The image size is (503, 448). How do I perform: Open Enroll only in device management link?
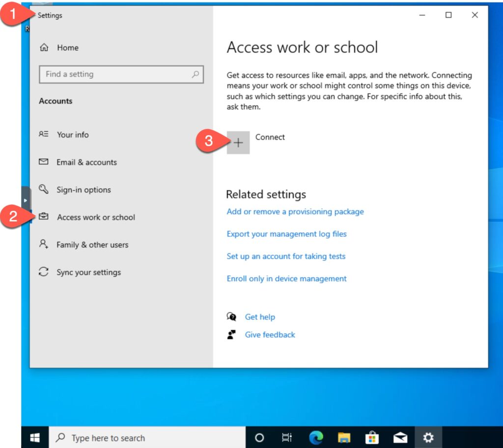(x=286, y=279)
